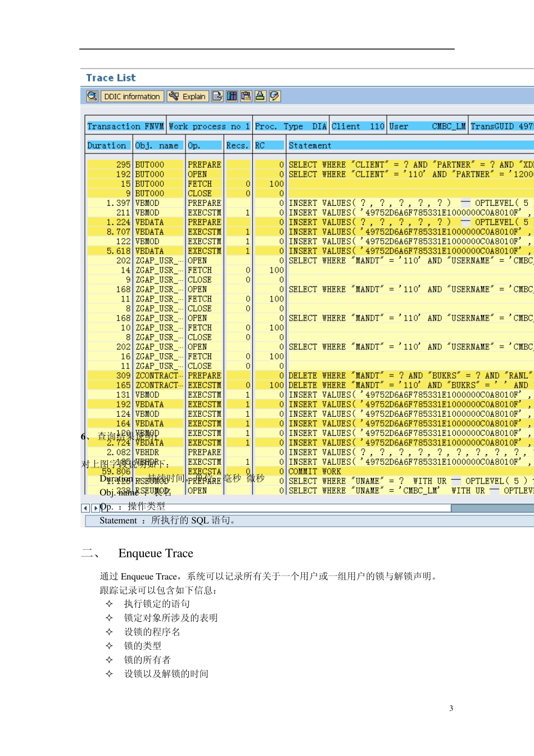Click the DELETE WHERE statement in 309 row
534x756 pixels.
click(x=410, y=376)
